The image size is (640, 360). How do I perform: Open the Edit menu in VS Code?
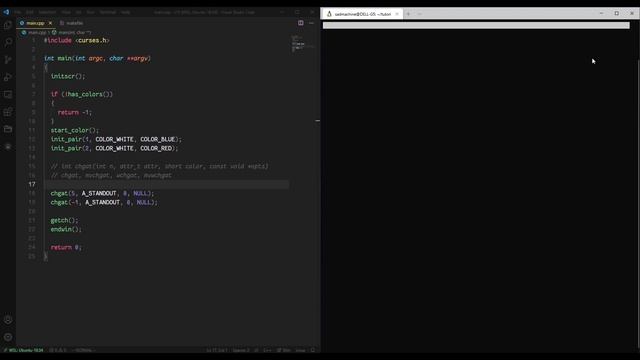30,12
